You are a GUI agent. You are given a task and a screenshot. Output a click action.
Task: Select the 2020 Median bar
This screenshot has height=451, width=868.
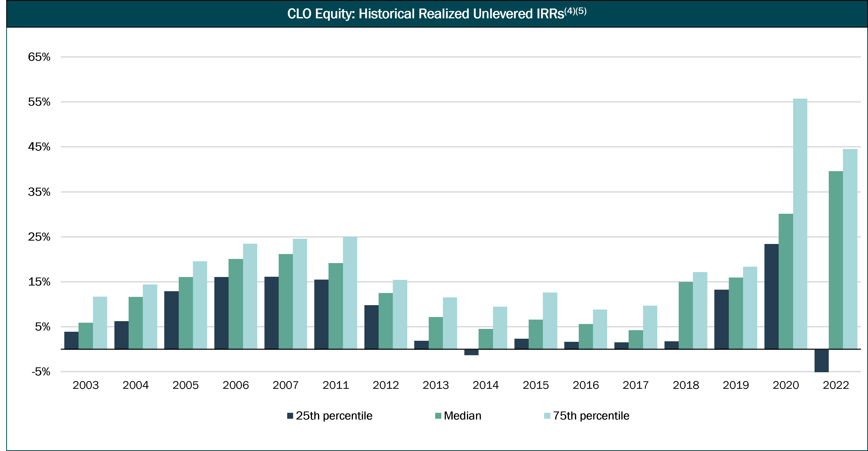point(786,281)
